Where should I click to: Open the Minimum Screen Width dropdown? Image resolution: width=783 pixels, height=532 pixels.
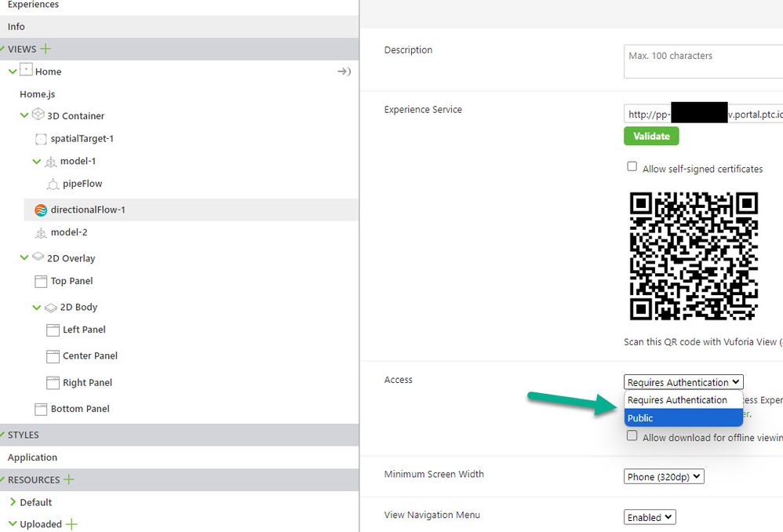[x=664, y=476]
